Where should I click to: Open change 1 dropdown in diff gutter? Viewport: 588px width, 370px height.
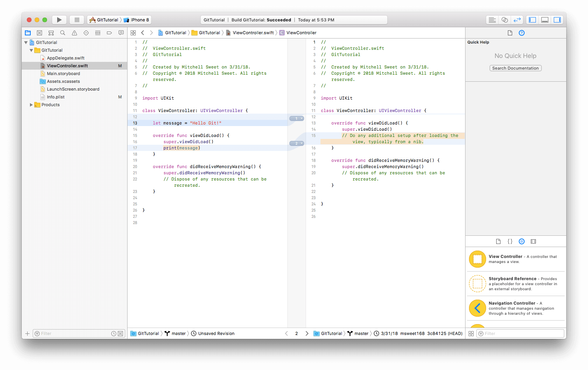coord(297,118)
